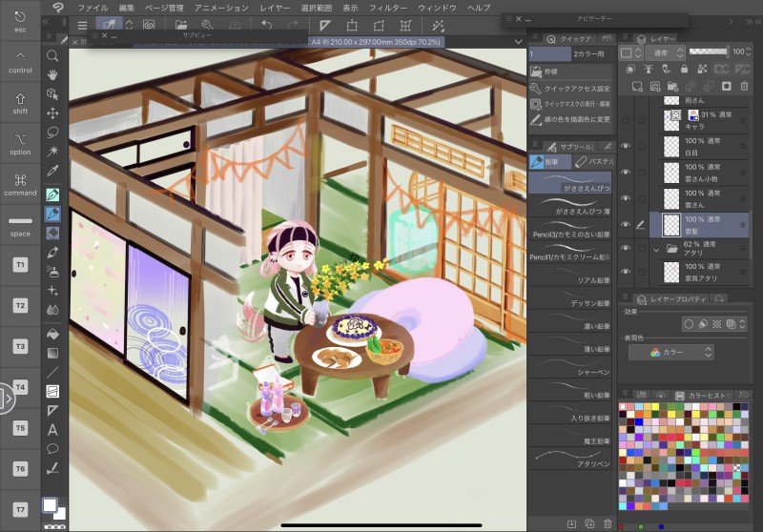Collapse the アタリ folder chevron
Screen dimensions: 763x532
[x=656, y=250]
